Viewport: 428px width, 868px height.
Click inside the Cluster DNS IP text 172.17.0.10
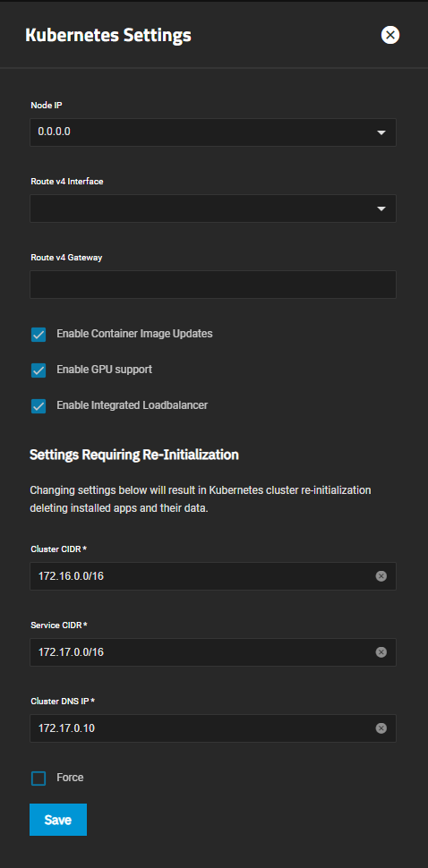pos(66,728)
